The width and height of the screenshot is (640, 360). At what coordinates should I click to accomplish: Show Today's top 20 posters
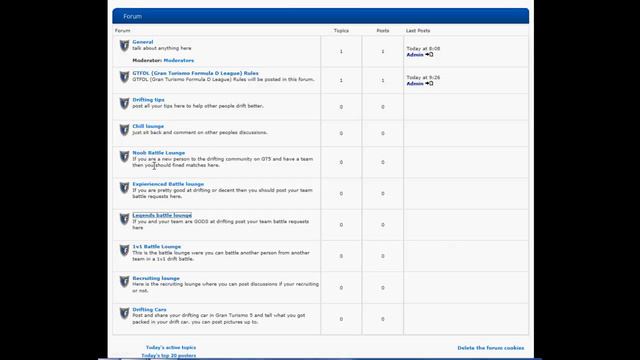[169, 356]
